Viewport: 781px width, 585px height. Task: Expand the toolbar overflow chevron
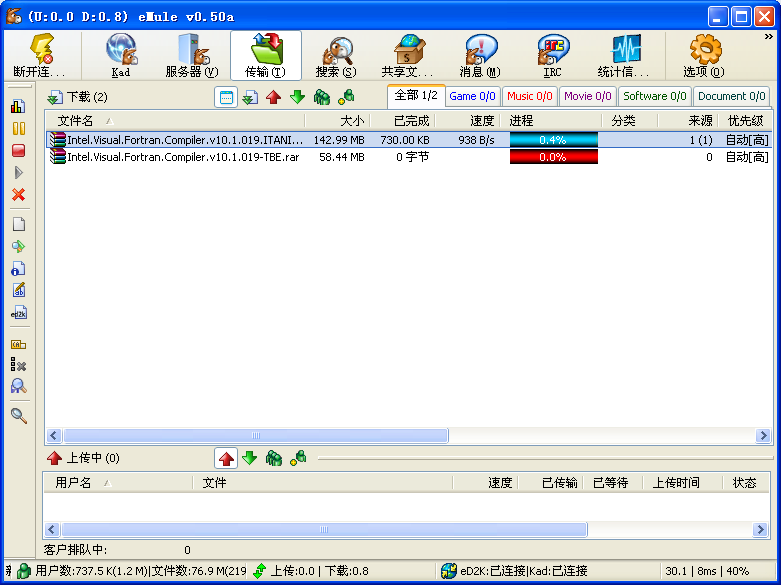pos(769,37)
